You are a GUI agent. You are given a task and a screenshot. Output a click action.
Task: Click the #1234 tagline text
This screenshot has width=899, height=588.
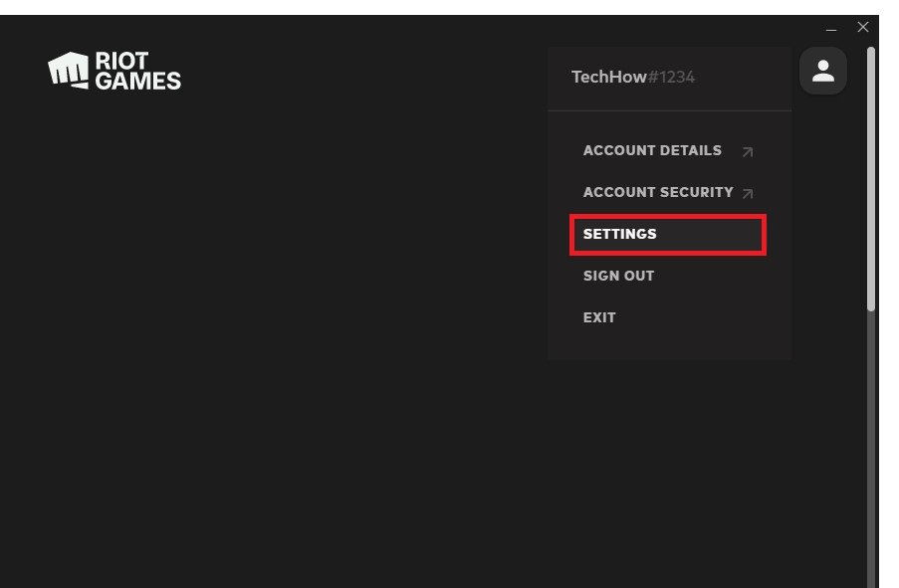click(x=671, y=77)
